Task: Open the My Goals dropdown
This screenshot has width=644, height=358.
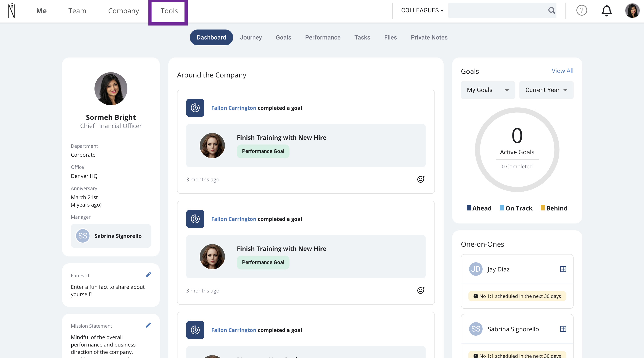Action: tap(488, 90)
